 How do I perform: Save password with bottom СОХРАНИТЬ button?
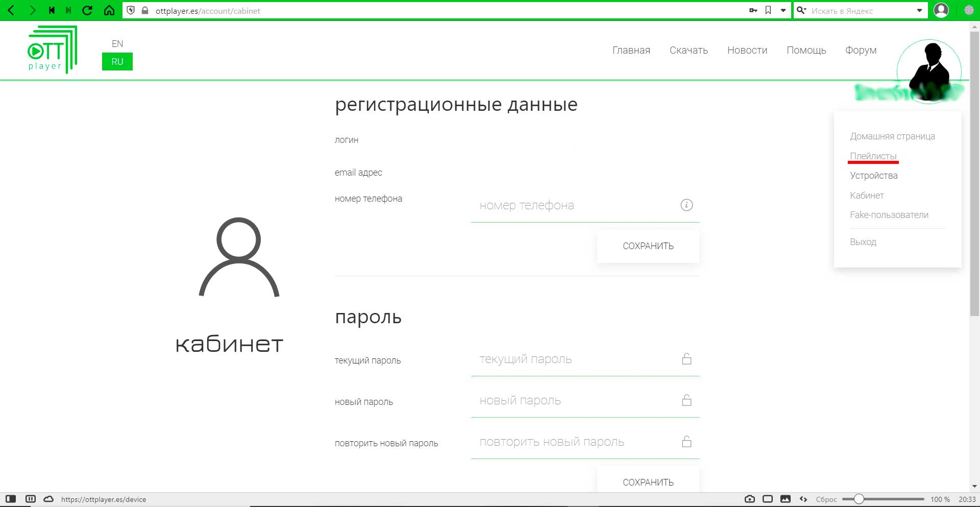[648, 481]
